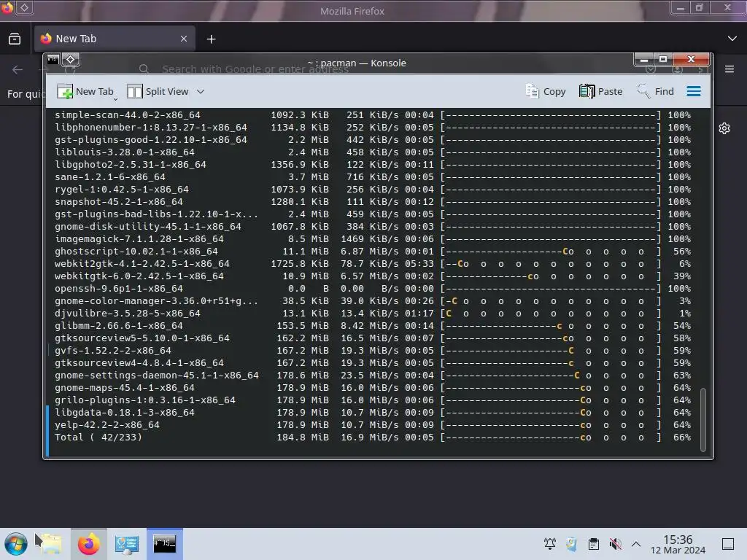Switch to Konsole in the taskbar
Screen dimensions: 747x560
point(164,544)
